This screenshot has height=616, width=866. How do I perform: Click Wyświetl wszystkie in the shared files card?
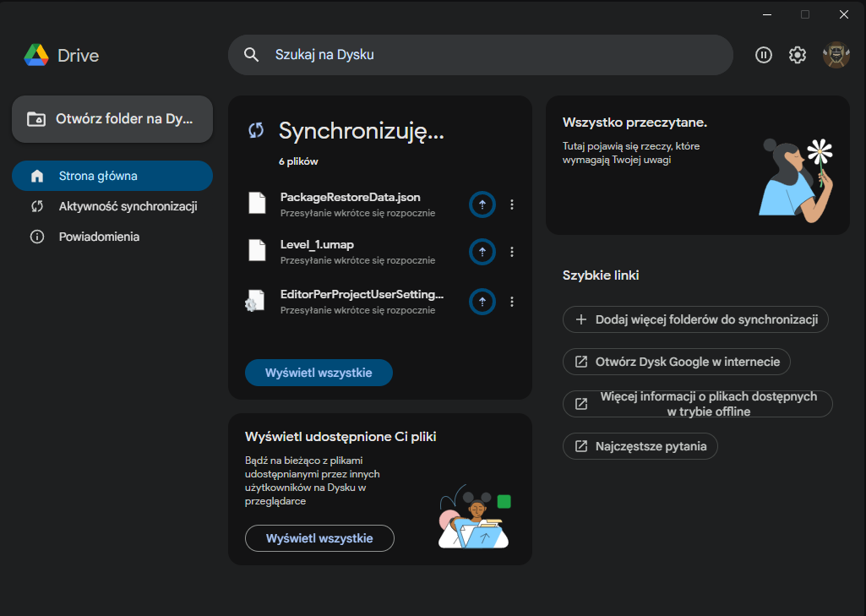[x=319, y=538]
